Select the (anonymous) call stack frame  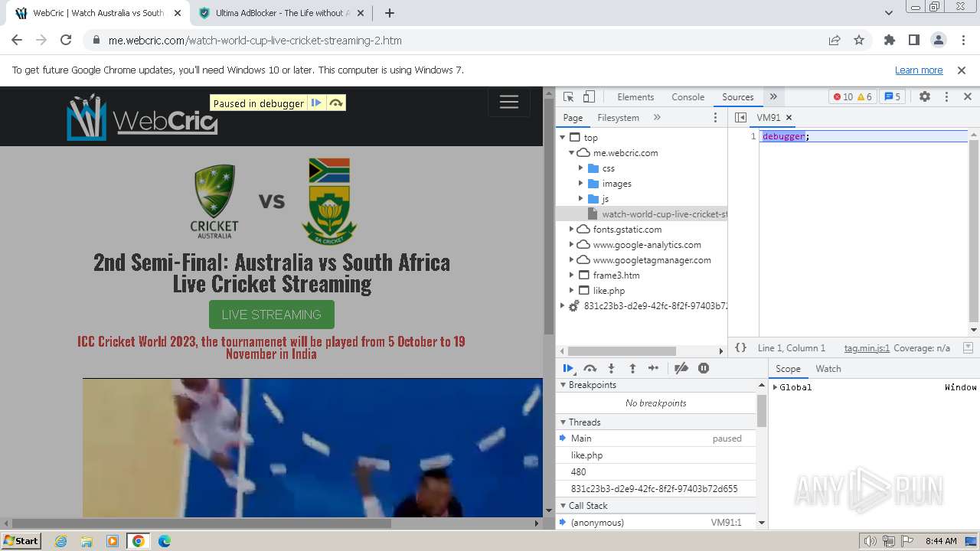tap(656, 523)
